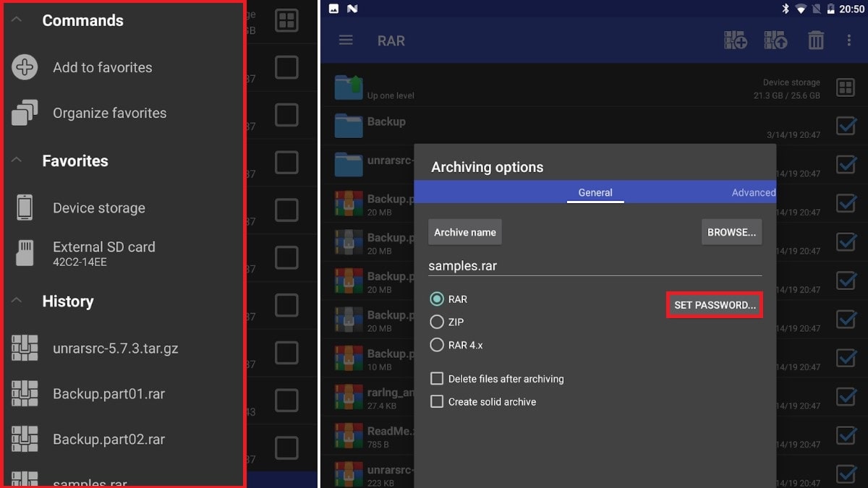Collapse the Favorites section chevron
868x488 pixels.
[x=17, y=160]
